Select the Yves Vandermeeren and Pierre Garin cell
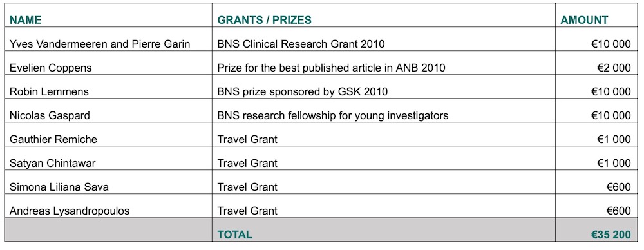644x250 pixels. pos(108,39)
